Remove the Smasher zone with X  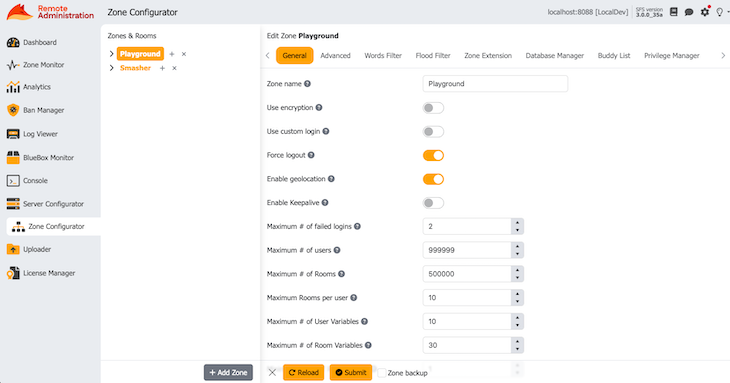point(175,68)
